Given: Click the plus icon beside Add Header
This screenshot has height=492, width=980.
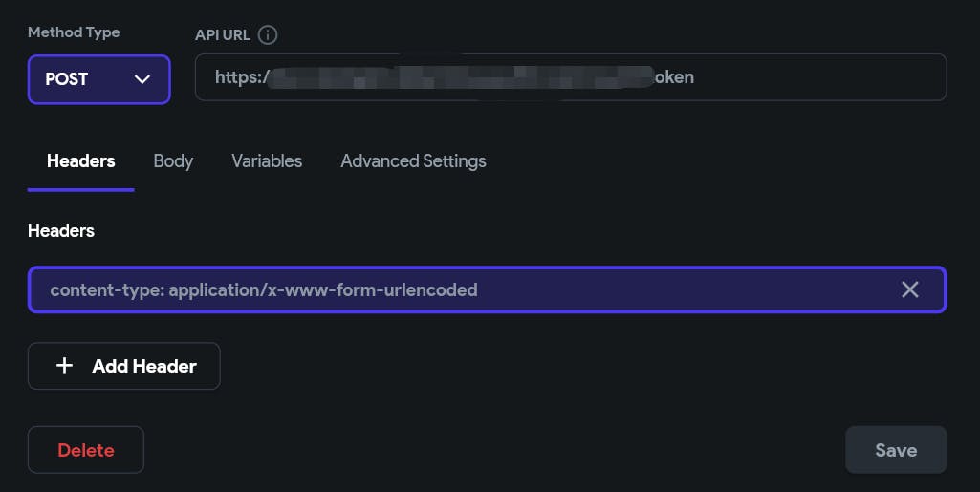Looking at the screenshot, I should [x=64, y=366].
